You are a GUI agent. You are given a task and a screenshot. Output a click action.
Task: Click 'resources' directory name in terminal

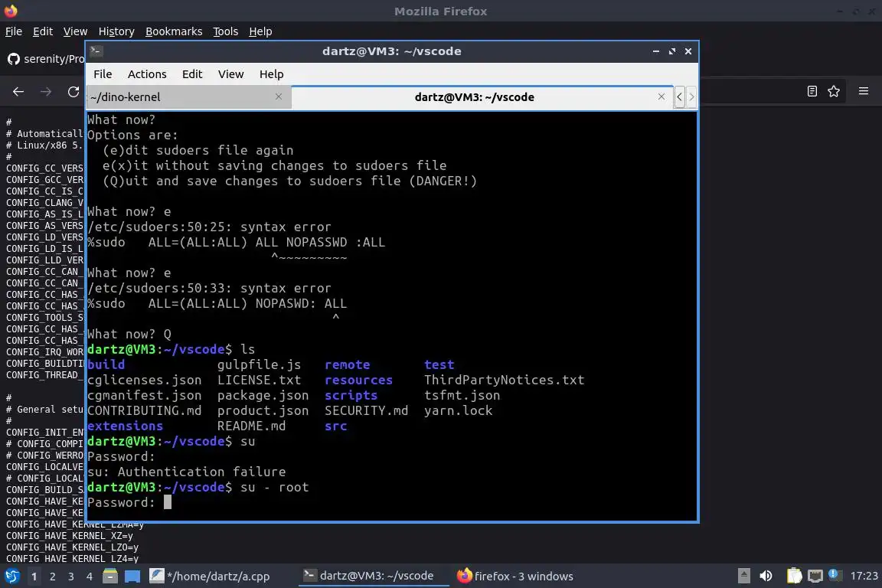[358, 380]
